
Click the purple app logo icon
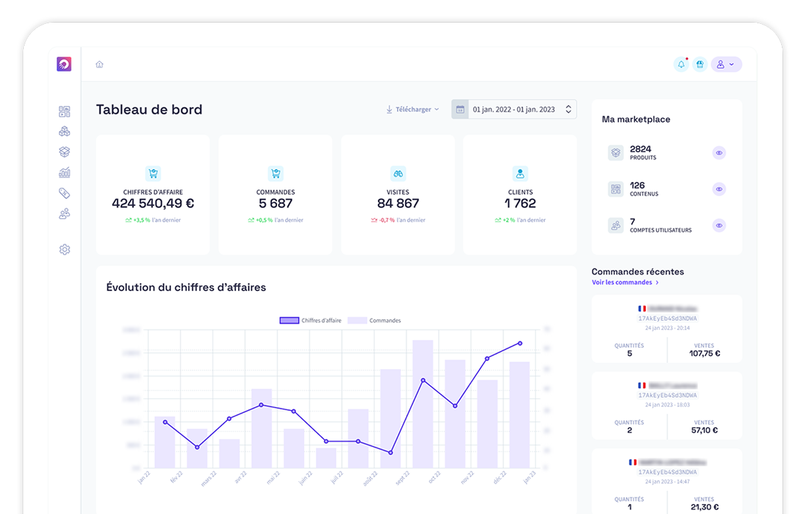tap(64, 64)
